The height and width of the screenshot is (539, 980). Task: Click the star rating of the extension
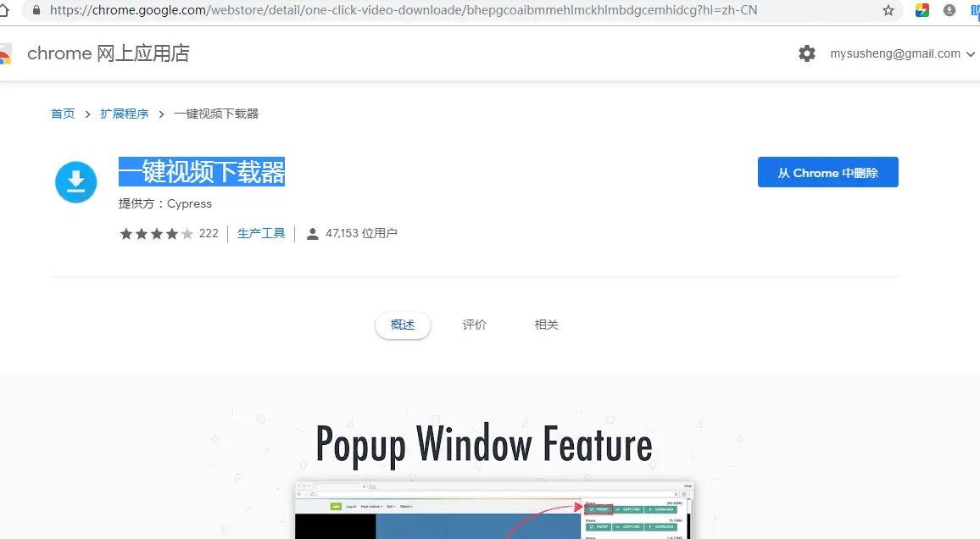(156, 234)
